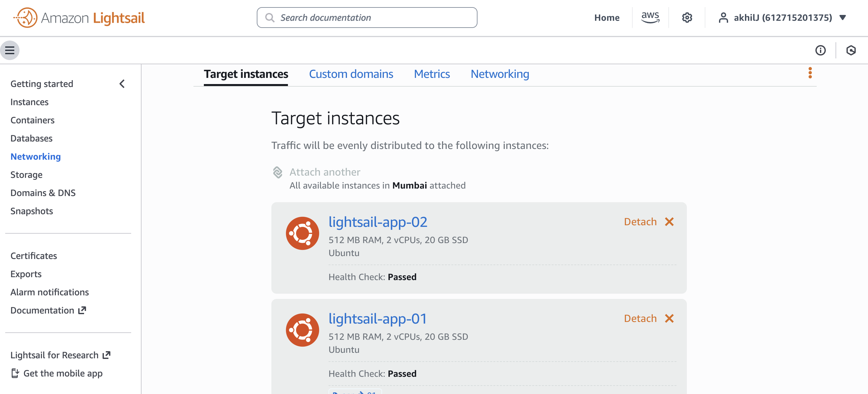Click the Attach another link

point(325,172)
